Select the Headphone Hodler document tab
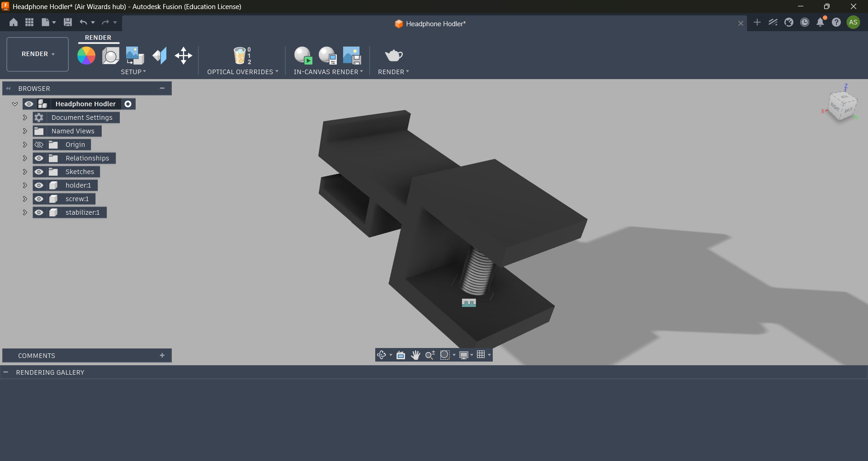Image resolution: width=868 pixels, height=461 pixels. [430, 24]
